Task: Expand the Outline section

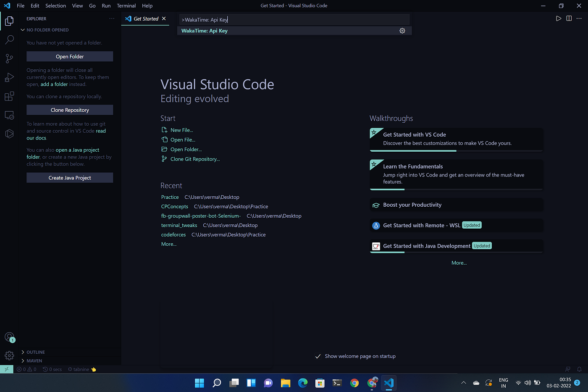Action: click(x=35, y=352)
